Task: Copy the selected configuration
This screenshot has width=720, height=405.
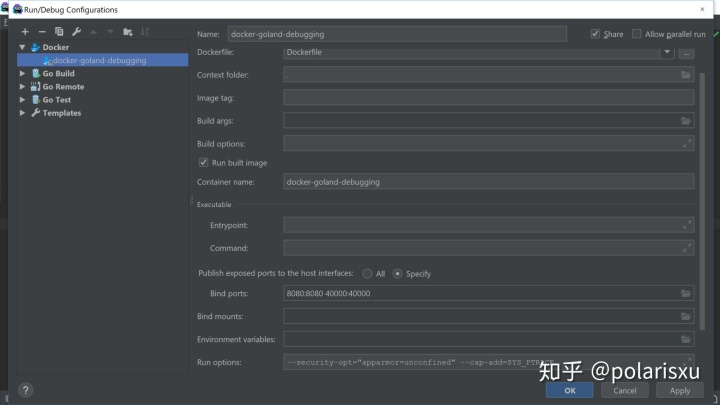Action: 59,32
